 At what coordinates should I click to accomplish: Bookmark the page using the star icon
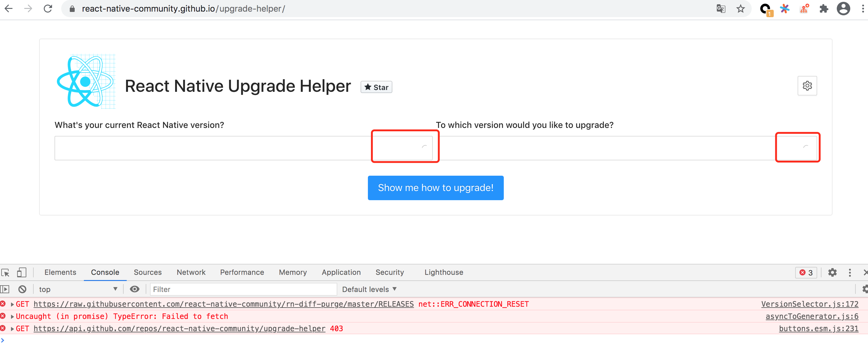click(740, 9)
